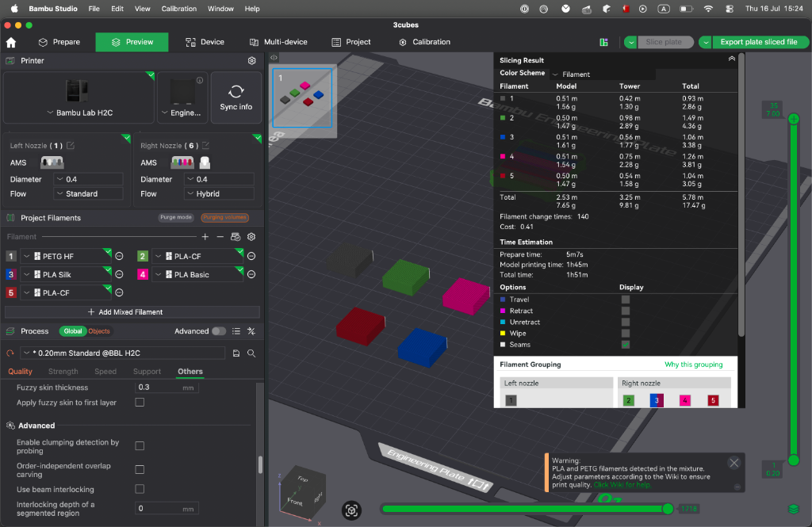Screen dimensions: 812x527
Task: Enable Use beam interlocking checkbox
Action: click(x=140, y=489)
